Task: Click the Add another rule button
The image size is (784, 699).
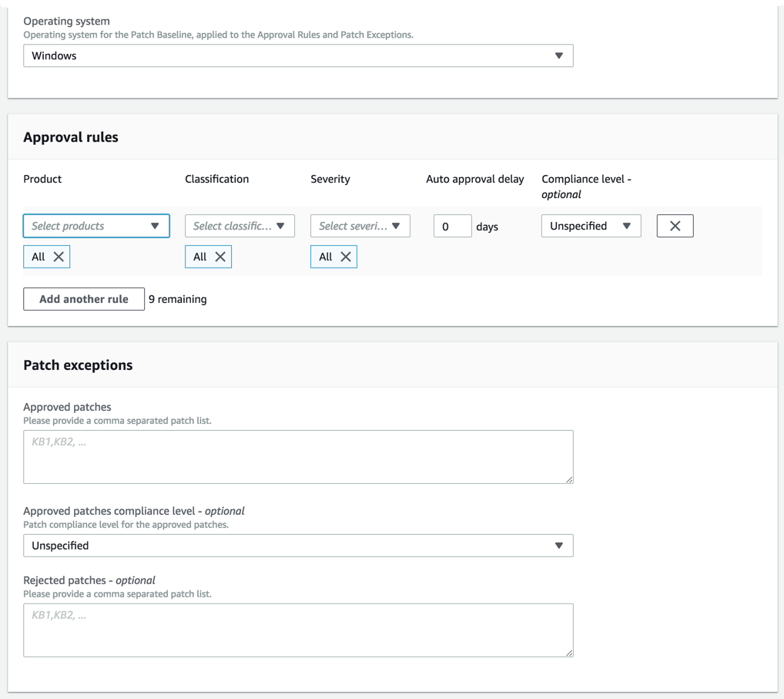Action: 84,299
